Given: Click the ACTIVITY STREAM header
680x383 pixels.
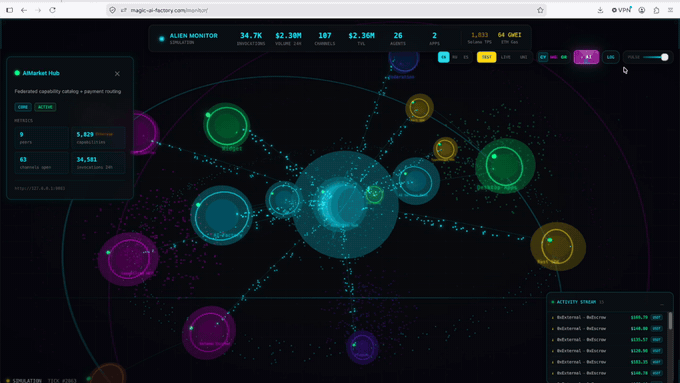Looking at the screenshot, I should point(576,302).
